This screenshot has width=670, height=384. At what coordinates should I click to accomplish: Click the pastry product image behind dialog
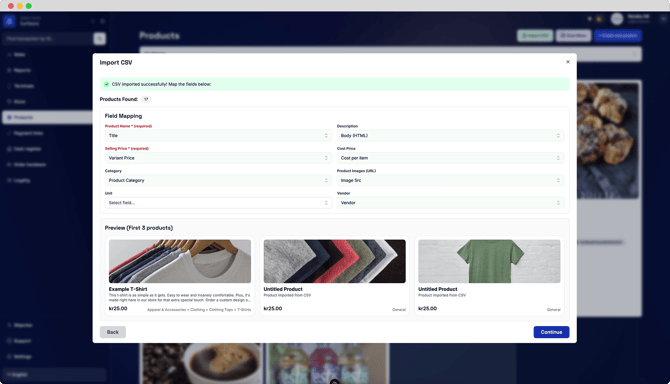[608, 141]
